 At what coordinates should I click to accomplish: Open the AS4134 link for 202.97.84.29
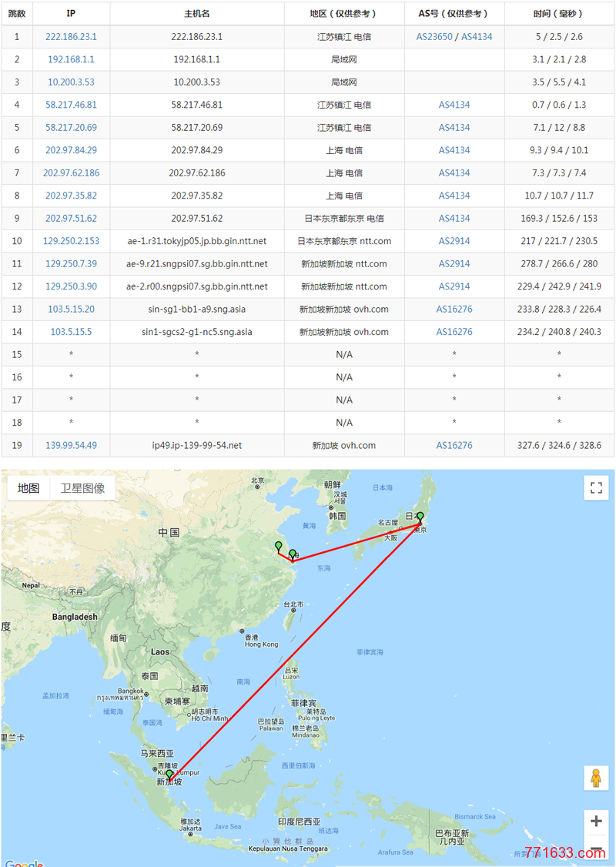click(x=454, y=150)
